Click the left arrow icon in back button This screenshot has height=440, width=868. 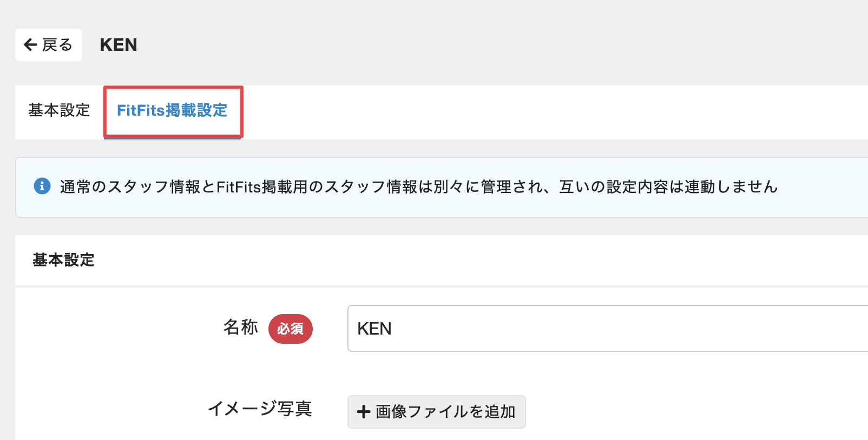pyautogui.click(x=31, y=45)
